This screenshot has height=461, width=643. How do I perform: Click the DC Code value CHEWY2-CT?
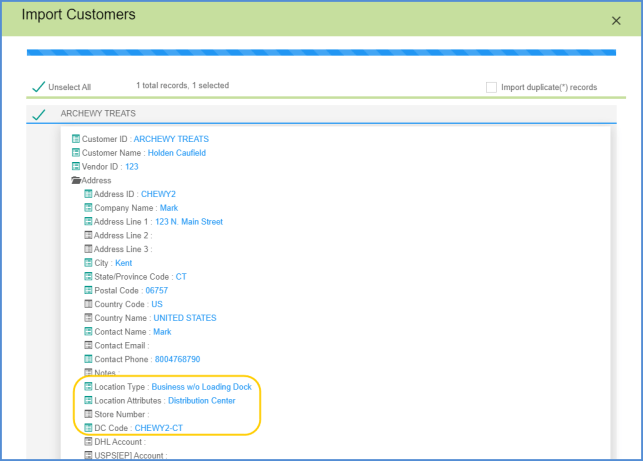pyautogui.click(x=159, y=428)
